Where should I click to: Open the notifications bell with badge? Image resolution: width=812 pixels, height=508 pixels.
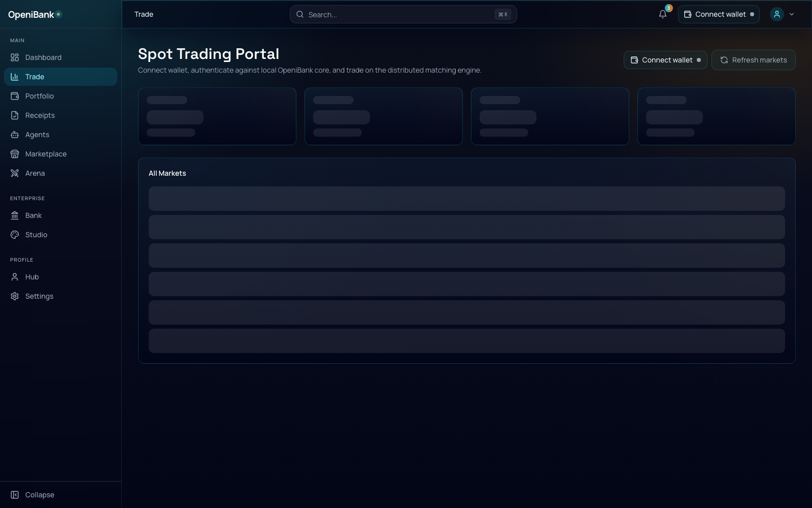coord(662,14)
